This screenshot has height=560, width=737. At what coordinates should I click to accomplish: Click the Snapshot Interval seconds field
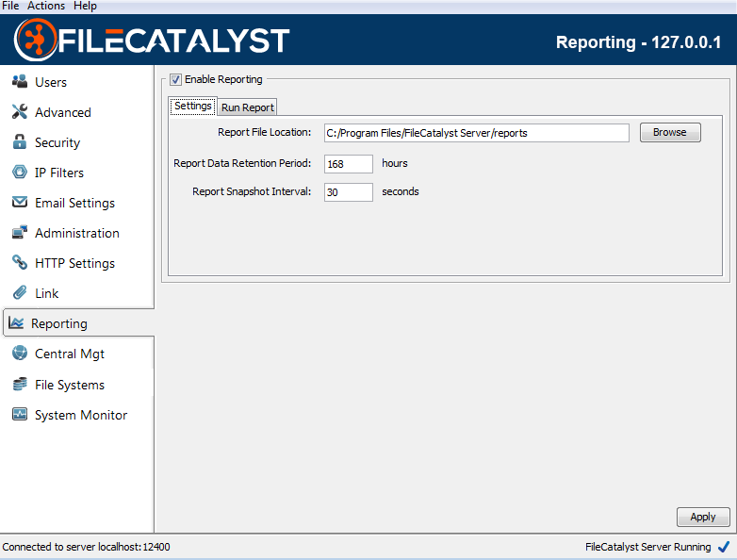(x=349, y=192)
